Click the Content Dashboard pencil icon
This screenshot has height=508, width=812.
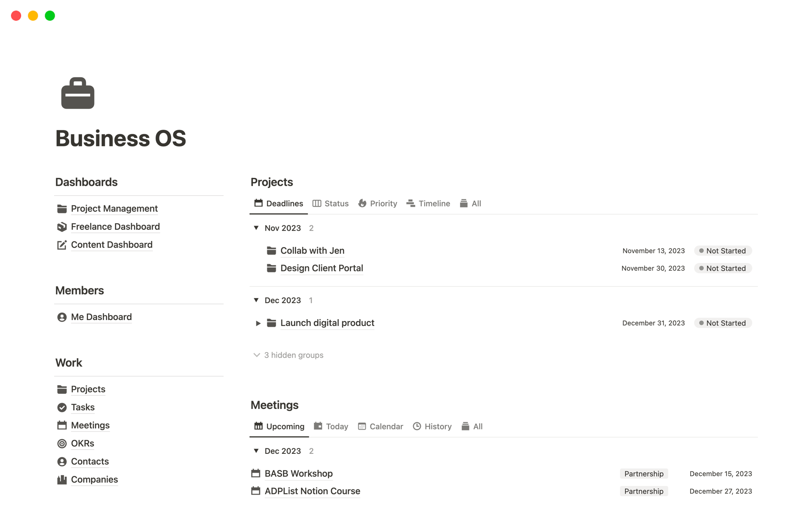[x=62, y=245]
